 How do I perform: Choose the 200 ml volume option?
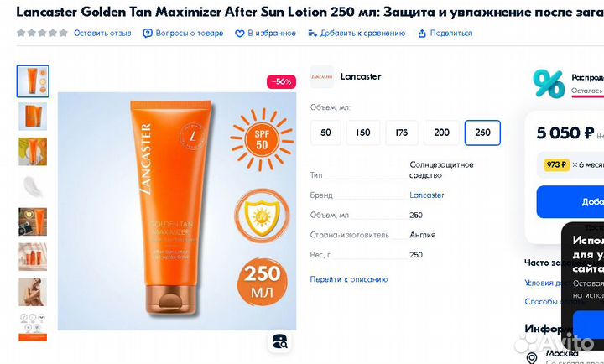(x=441, y=133)
